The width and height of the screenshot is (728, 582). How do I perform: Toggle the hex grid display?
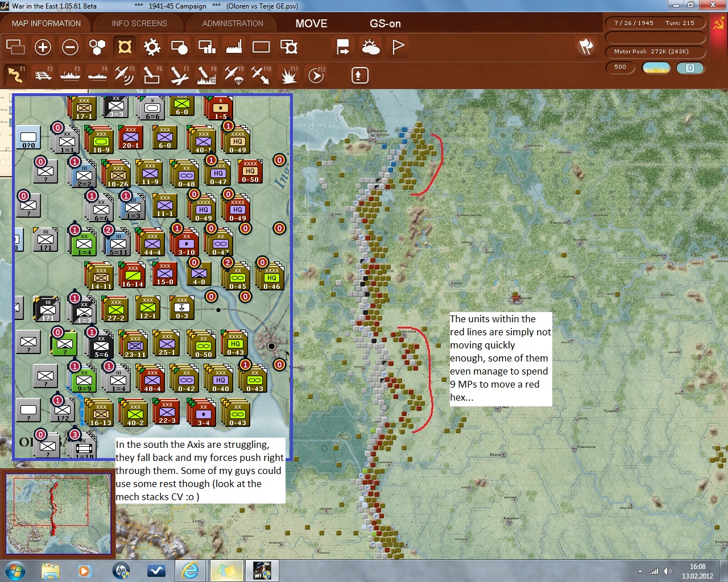point(97,47)
